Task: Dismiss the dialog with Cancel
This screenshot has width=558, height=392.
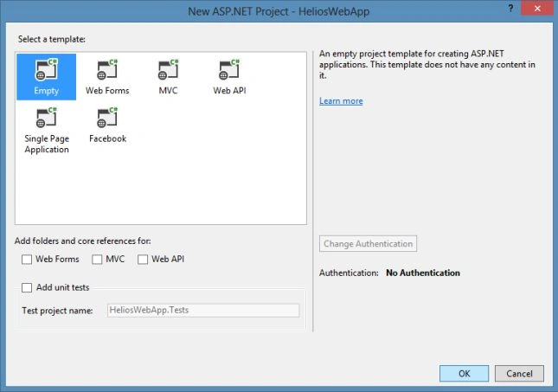Action: click(519, 374)
